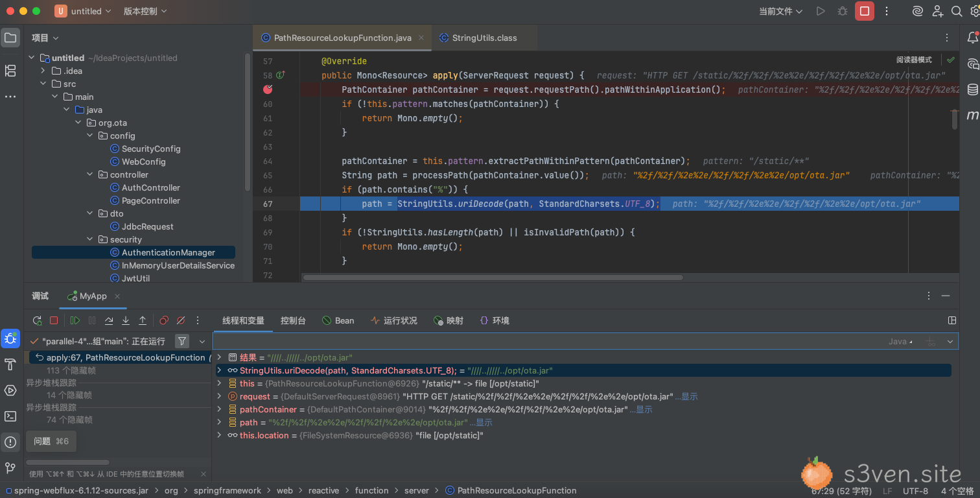
Task: Collapse the src folder
Action: [x=43, y=84]
